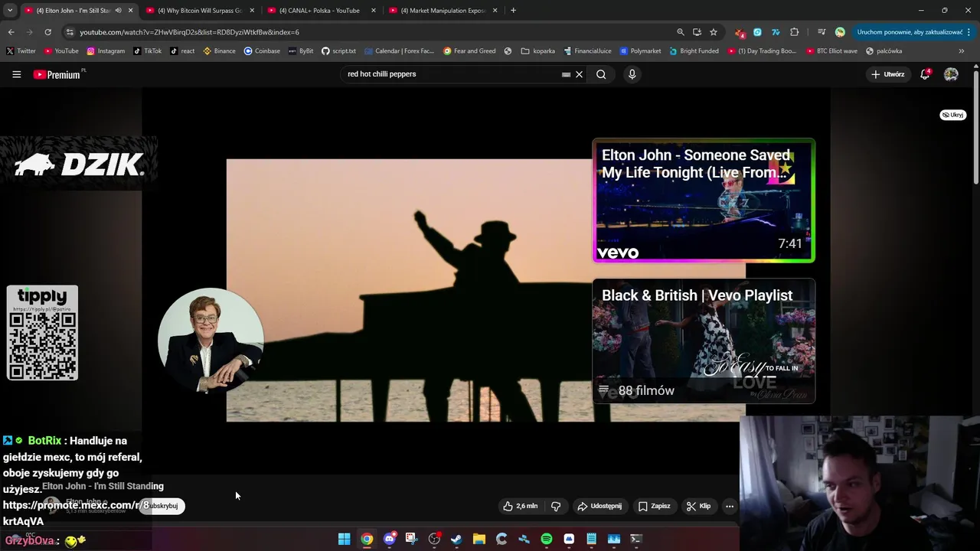
Task: Bookmark this page with star
Action: click(x=714, y=32)
